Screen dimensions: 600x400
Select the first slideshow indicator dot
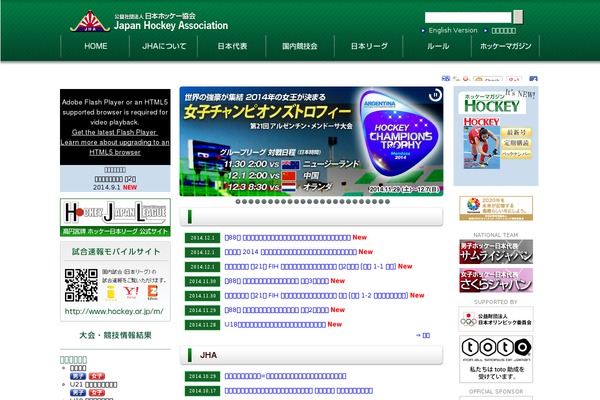click(238, 201)
